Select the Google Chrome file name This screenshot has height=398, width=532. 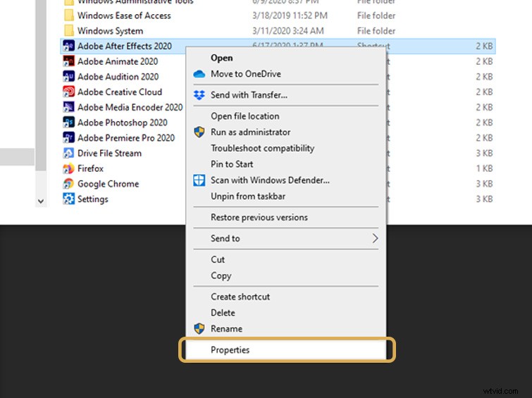click(x=109, y=184)
